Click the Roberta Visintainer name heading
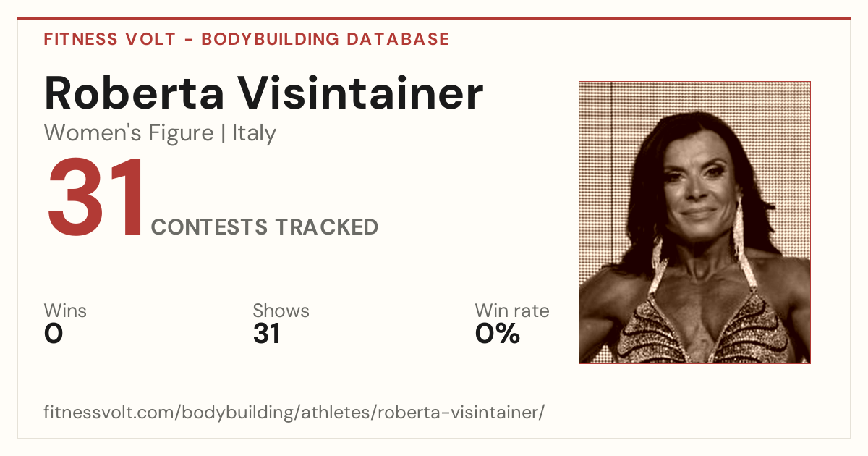868x456 pixels. click(x=263, y=93)
